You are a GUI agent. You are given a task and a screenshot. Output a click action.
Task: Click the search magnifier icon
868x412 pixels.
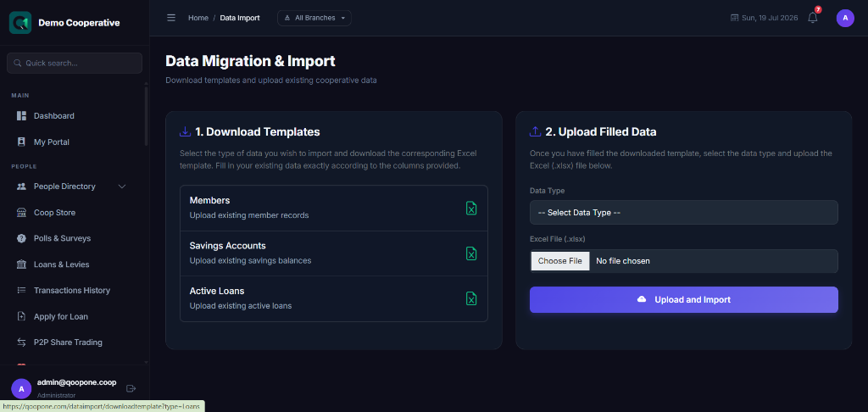pos(17,63)
